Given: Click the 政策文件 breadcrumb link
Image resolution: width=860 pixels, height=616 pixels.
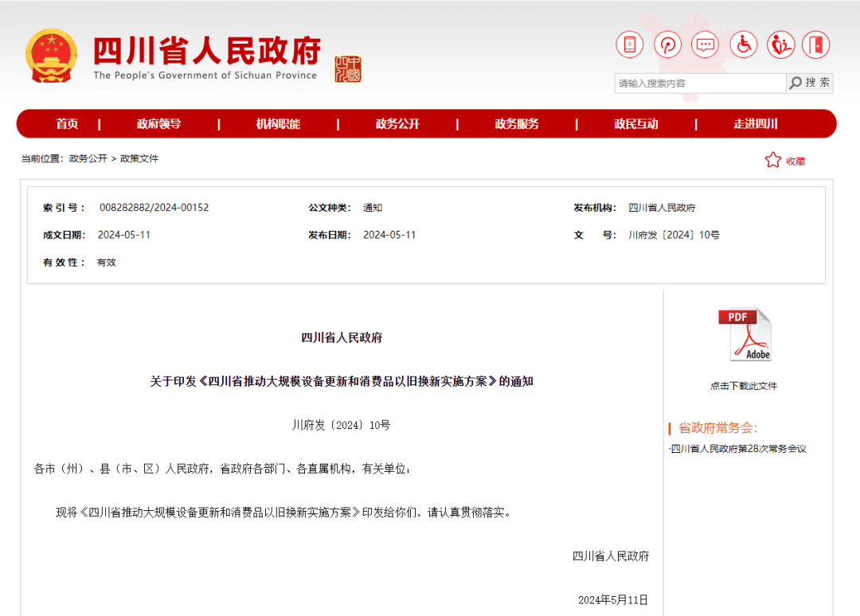Looking at the screenshot, I should point(140,158).
